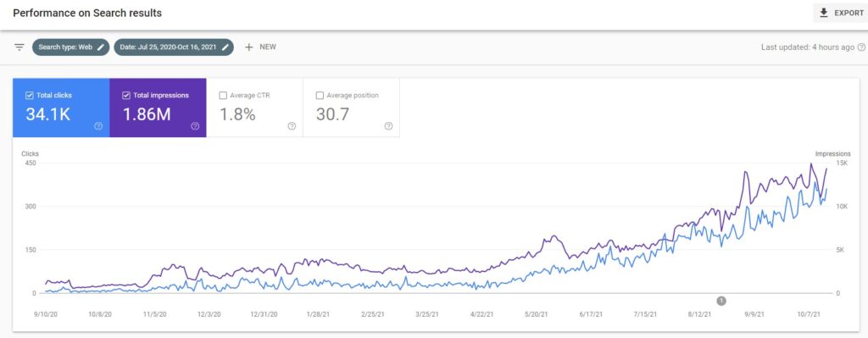Click the 1.8% average CTR value
868x338 pixels.
click(x=237, y=114)
